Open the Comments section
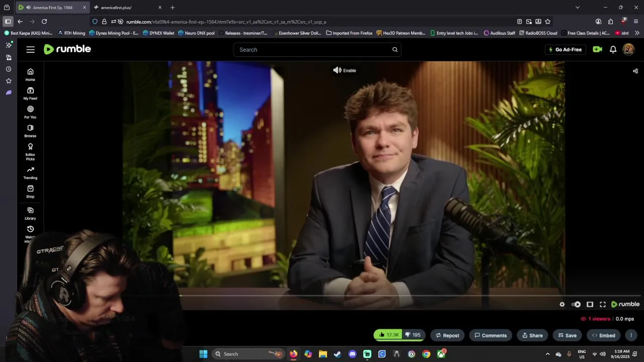The image size is (644, 362). 491,335
